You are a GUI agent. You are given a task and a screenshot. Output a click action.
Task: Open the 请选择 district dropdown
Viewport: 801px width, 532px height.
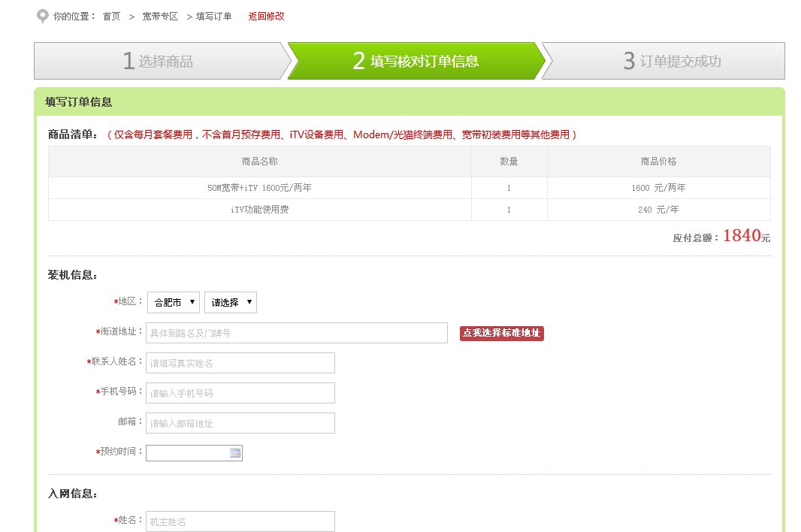(x=230, y=302)
